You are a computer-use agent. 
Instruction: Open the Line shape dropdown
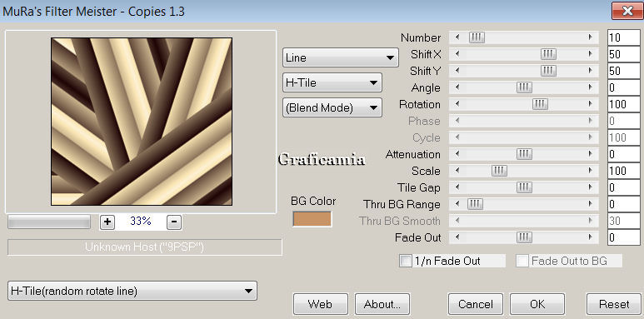(x=341, y=57)
